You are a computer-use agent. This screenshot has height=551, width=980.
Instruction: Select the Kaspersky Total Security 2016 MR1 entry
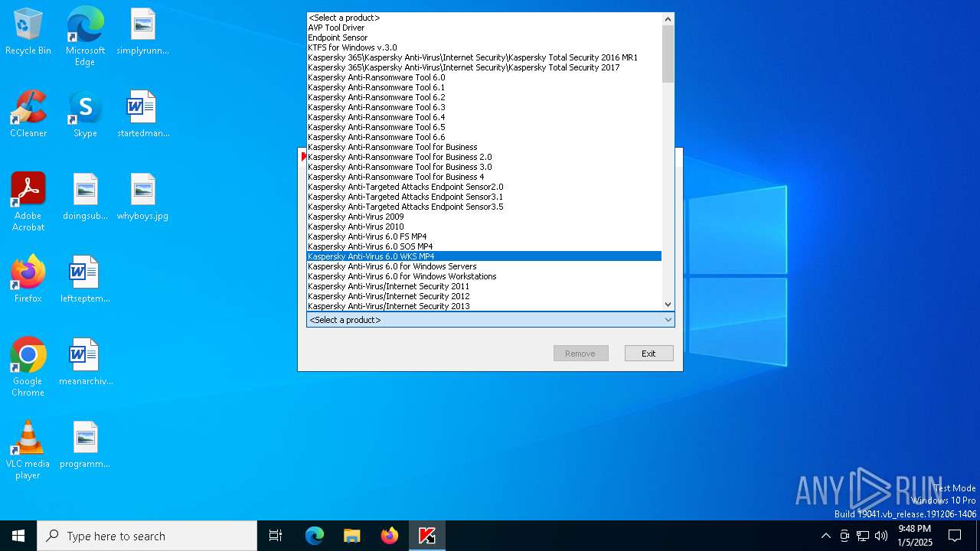(x=484, y=57)
